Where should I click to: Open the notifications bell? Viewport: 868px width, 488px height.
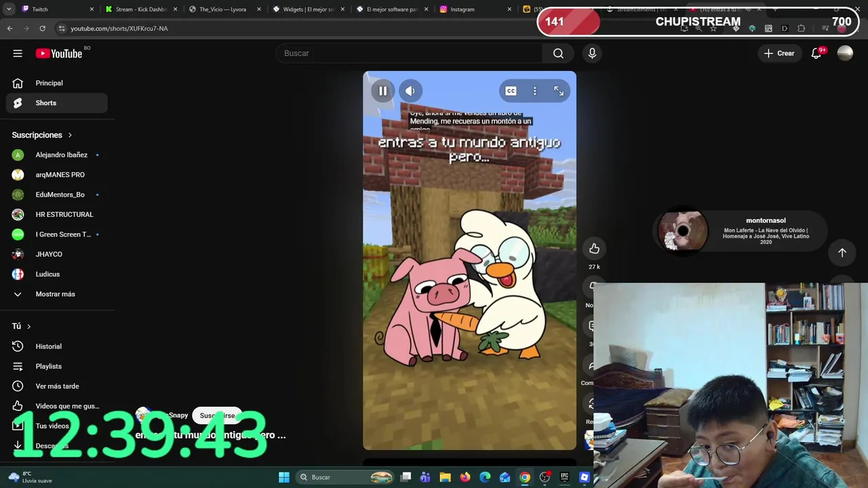816,54
